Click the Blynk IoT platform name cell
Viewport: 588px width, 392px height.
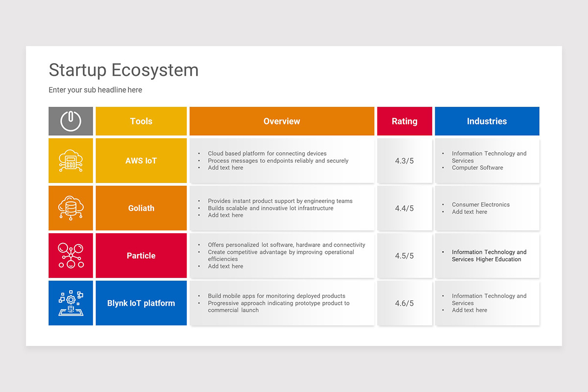(141, 303)
